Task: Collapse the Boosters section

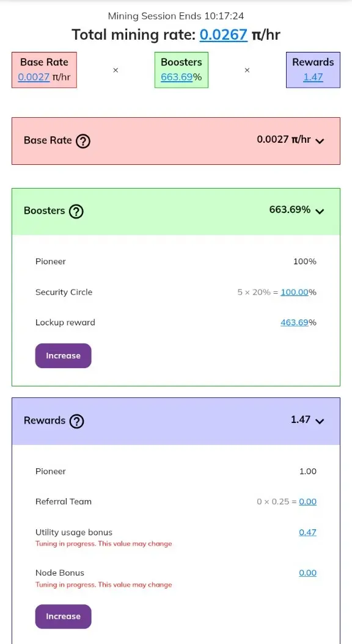Action: point(320,211)
